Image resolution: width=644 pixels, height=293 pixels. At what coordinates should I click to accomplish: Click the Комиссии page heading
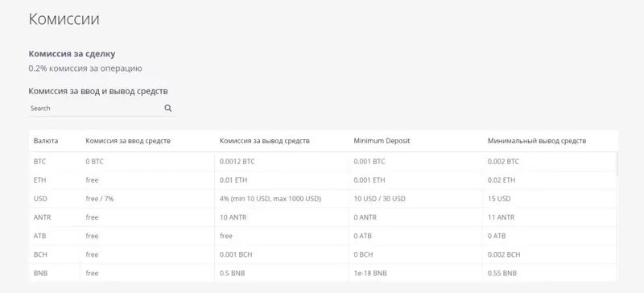[64, 19]
